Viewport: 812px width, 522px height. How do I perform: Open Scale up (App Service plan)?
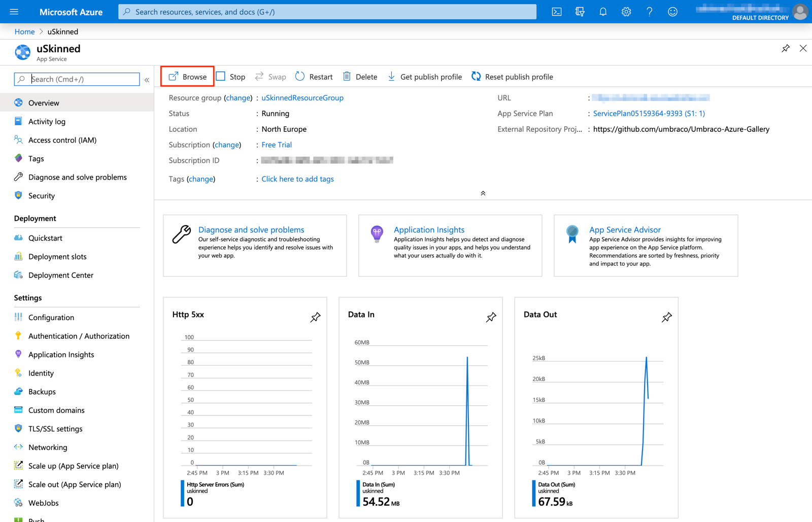(x=77, y=466)
